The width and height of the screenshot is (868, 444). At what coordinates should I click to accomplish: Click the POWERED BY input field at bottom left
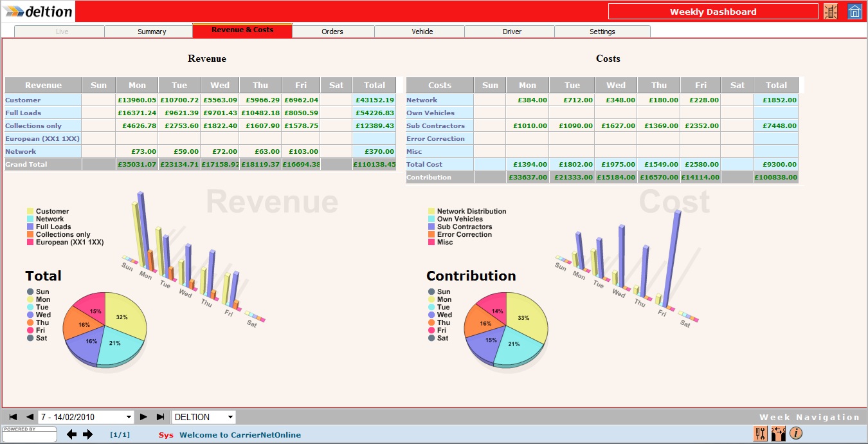(x=29, y=436)
